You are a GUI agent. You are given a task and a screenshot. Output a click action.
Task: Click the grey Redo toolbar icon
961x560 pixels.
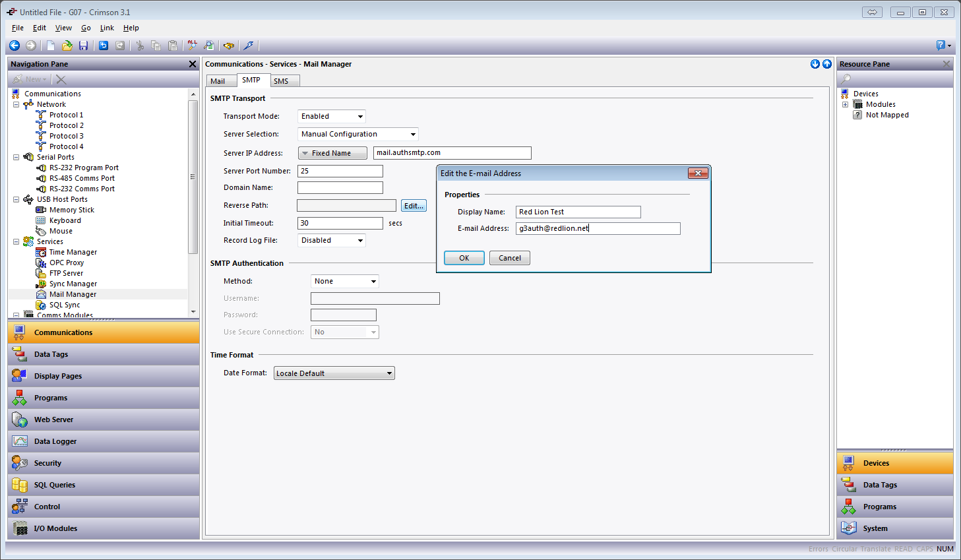click(120, 46)
